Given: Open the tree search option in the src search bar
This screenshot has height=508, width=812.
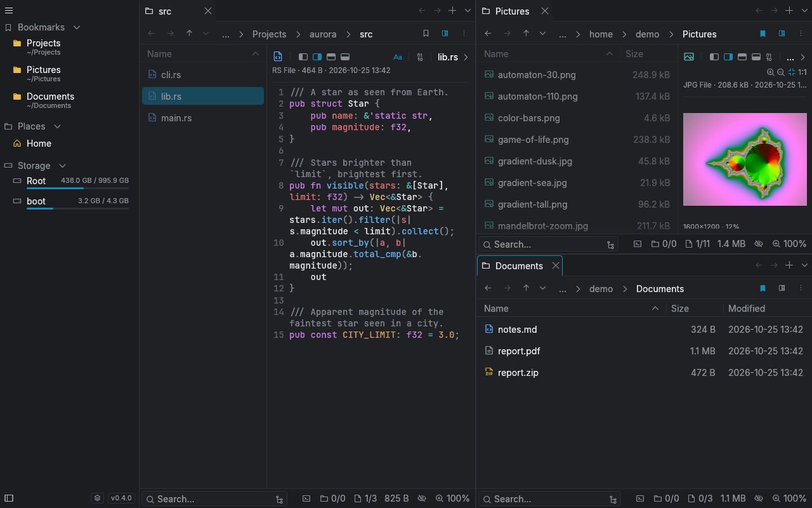Looking at the screenshot, I should 279,500.
